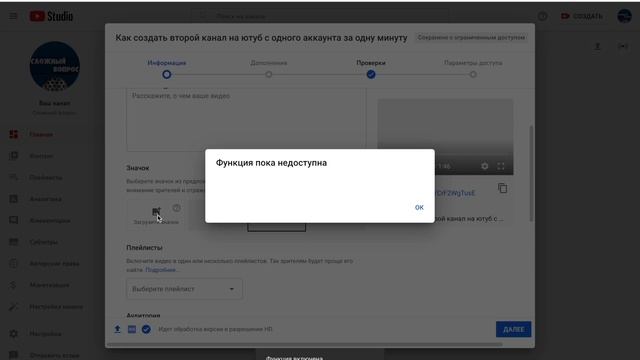This screenshot has height=360, width=640.
Task: Click the fullscreen icon in the video preview
Action: (501, 166)
